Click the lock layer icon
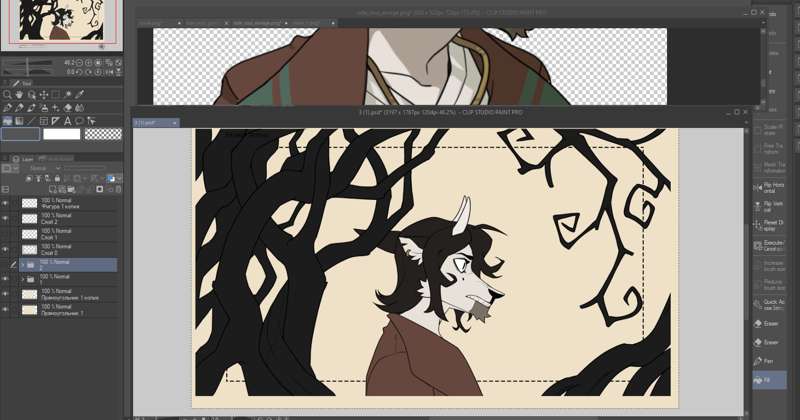800x420 pixels. [x=57, y=179]
